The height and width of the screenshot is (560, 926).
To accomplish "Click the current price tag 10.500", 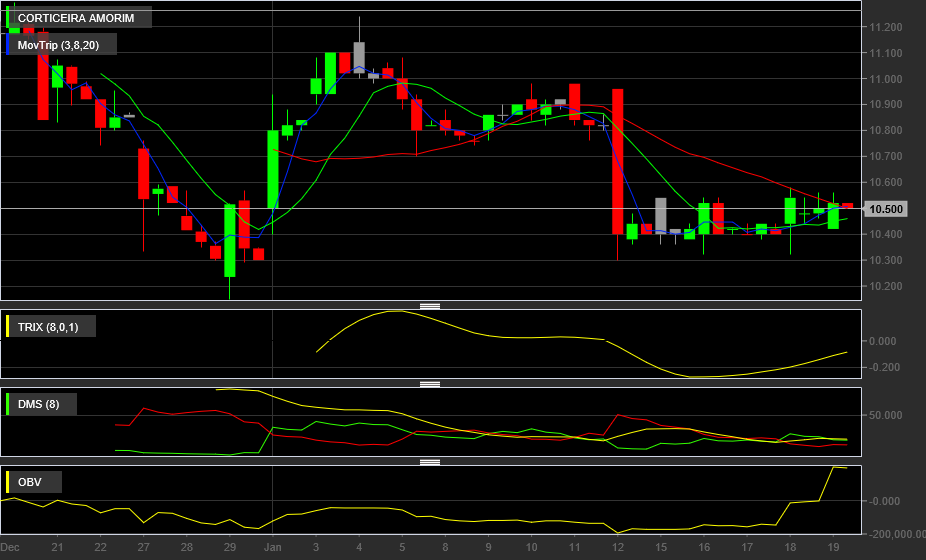I will [x=886, y=209].
